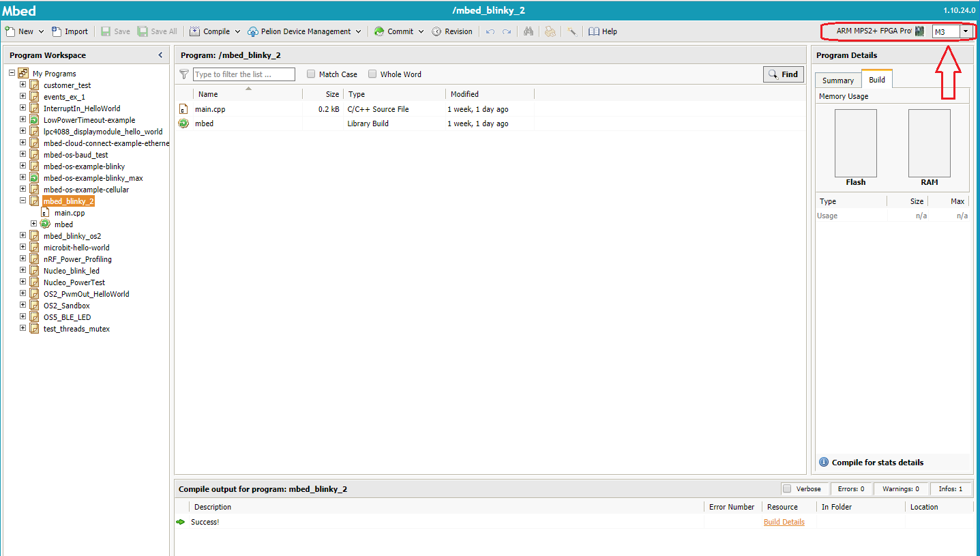The width and height of the screenshot is (980, 556).
Task: Open the New dropdown arrow
Action: pyautogui.click(x=42, y=31)
